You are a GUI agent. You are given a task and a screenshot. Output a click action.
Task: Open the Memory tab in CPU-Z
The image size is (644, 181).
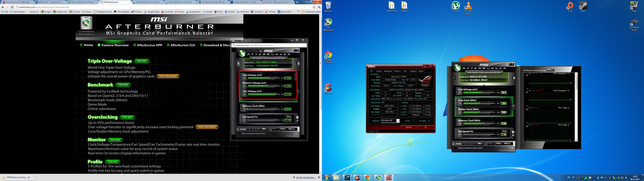pos(397,71)
